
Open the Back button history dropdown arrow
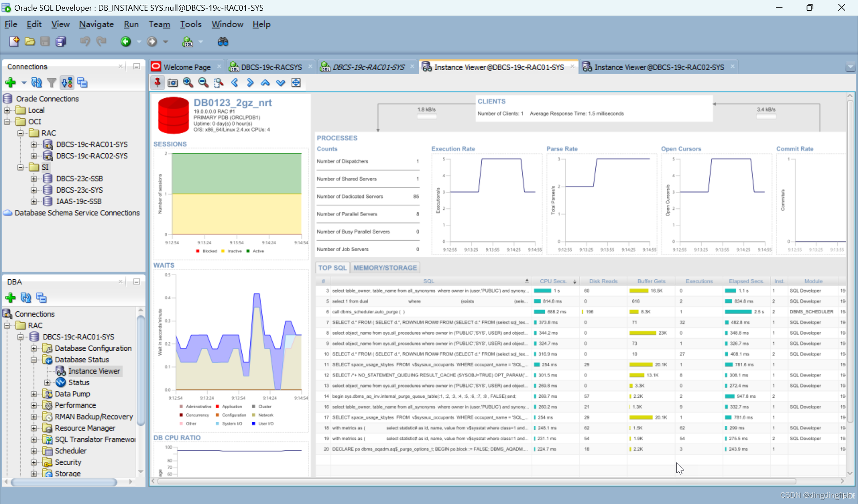[139, 42]
